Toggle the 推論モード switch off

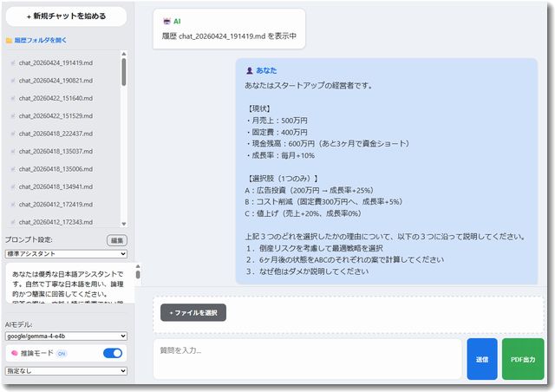(113, 353)
